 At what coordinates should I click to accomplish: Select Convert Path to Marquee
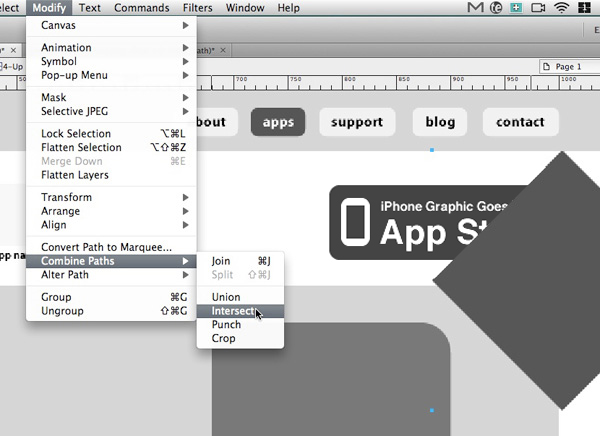(x=111, y=247)
